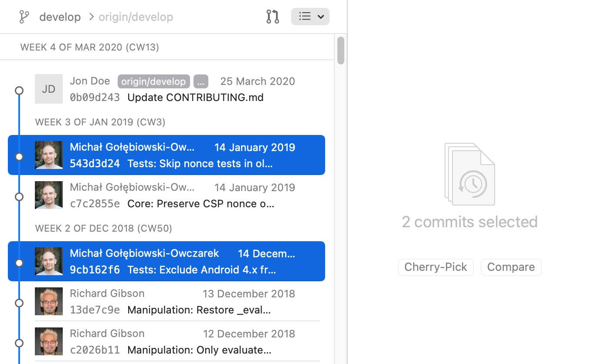The image size is (591, 364).
Task: Expand the ellipsis badge for more refs
Action: (200, 81)
